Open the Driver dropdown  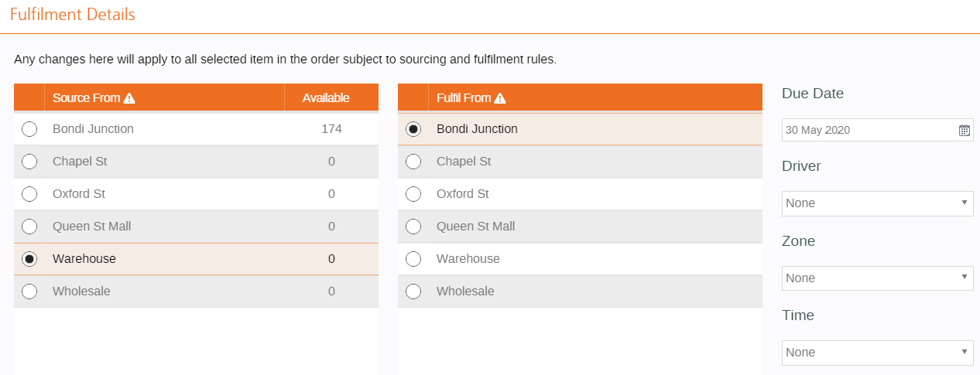877,203
